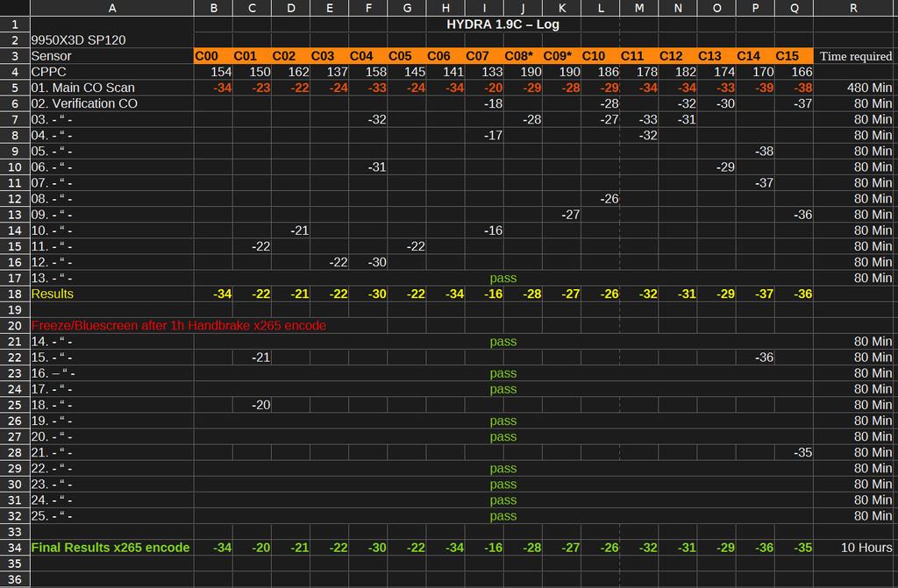Select the C08* header cell
The width and height of the screenshot is (898, 588).
click(x=523, y=56)
